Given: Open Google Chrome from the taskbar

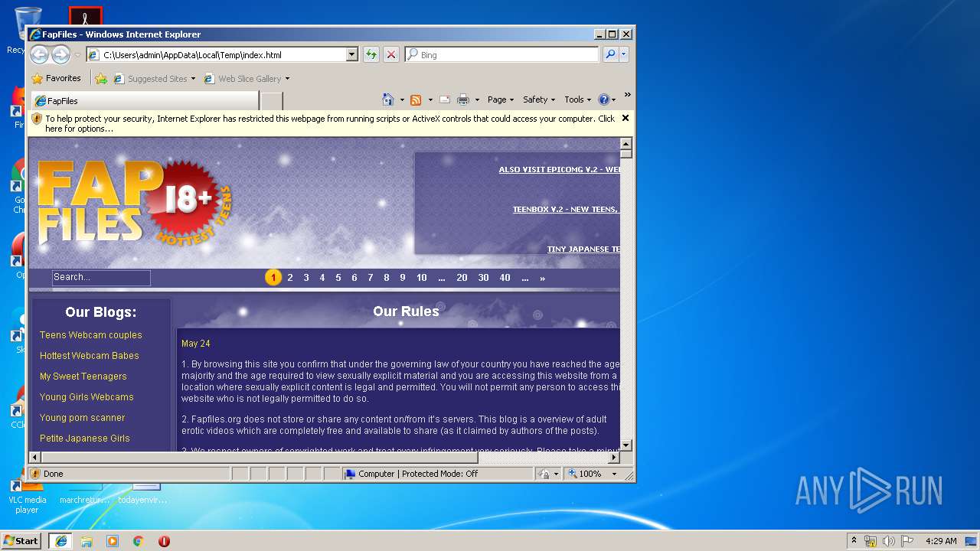Looking at the screenshot, I should [139, 541].
